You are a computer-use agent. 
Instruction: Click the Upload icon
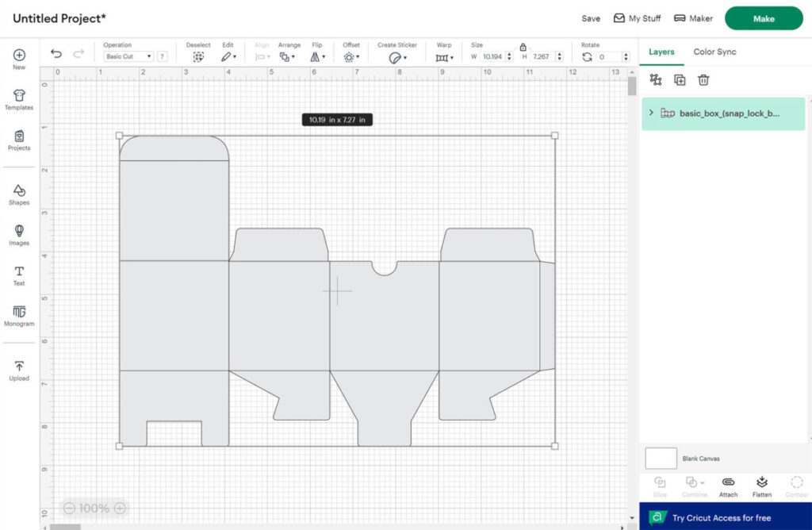[19, 370]
